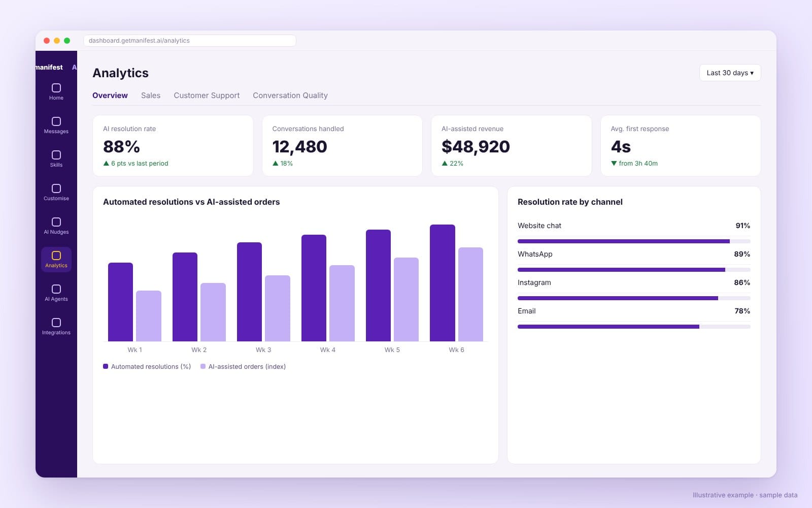Select the Analytics sidebar icon
Image resolution: width=812 pixels, height=508 pixels.
pyautogui.click(x=56, y=260)
